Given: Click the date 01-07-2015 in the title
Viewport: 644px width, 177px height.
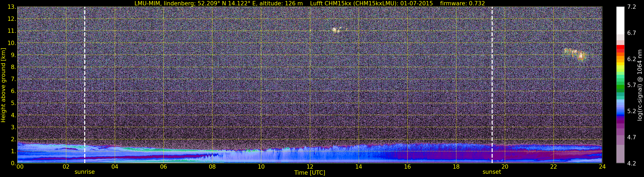Looking at the screenshot, I should [417, 3].
